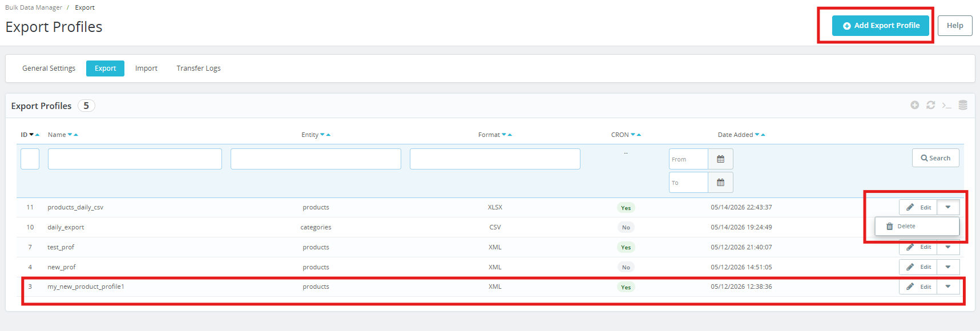Sort Entity column descending
The height and width of the screenshot is (331, 980).
pos(322,135)
